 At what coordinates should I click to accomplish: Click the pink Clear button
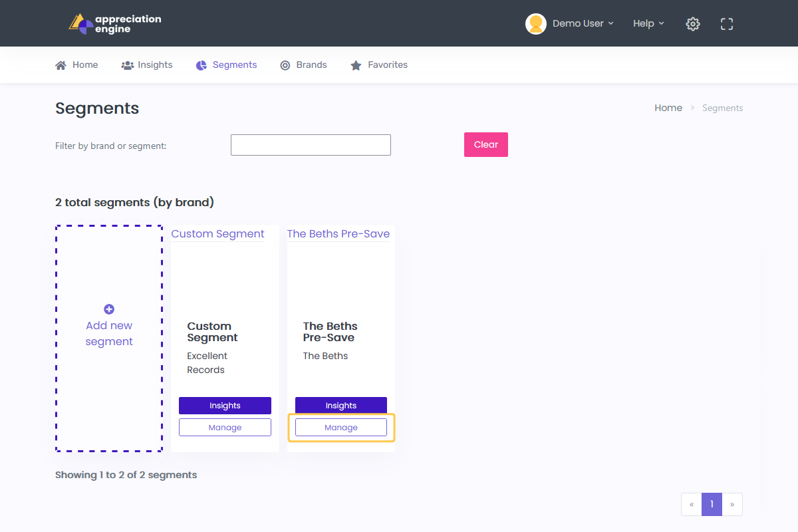486,145
